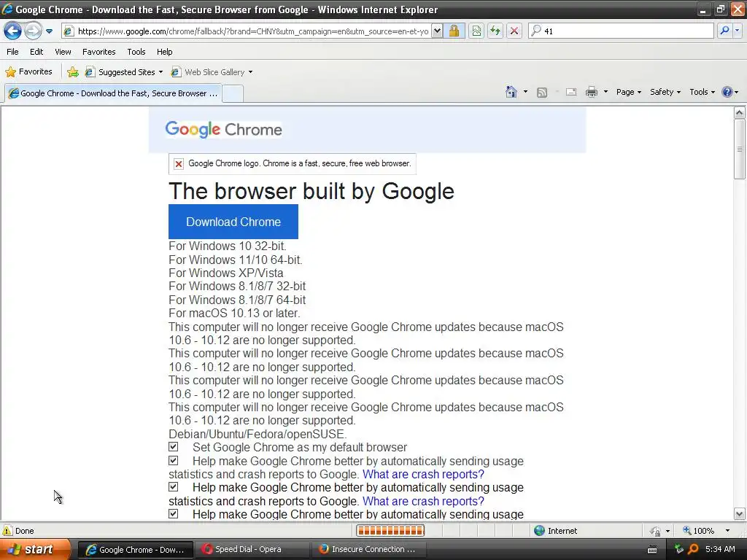
Task: Open the View menu
Action: (63, 52)
